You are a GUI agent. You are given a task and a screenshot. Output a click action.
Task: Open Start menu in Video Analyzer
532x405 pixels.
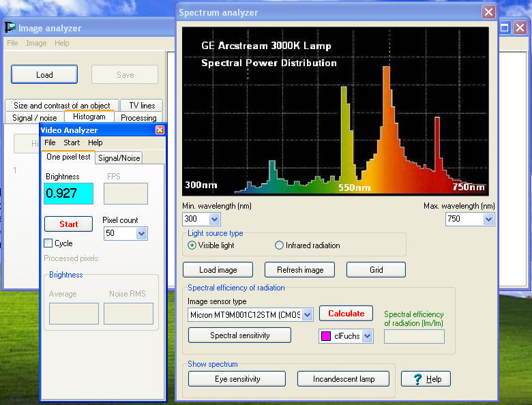pos(72,142)
